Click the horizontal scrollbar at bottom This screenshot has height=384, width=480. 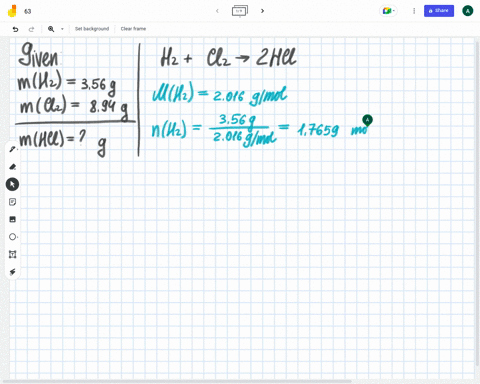[177, 381]
